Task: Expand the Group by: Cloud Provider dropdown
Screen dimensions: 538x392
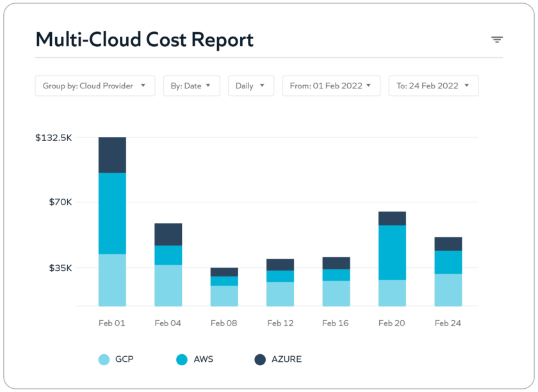Action: click(95, 86)
